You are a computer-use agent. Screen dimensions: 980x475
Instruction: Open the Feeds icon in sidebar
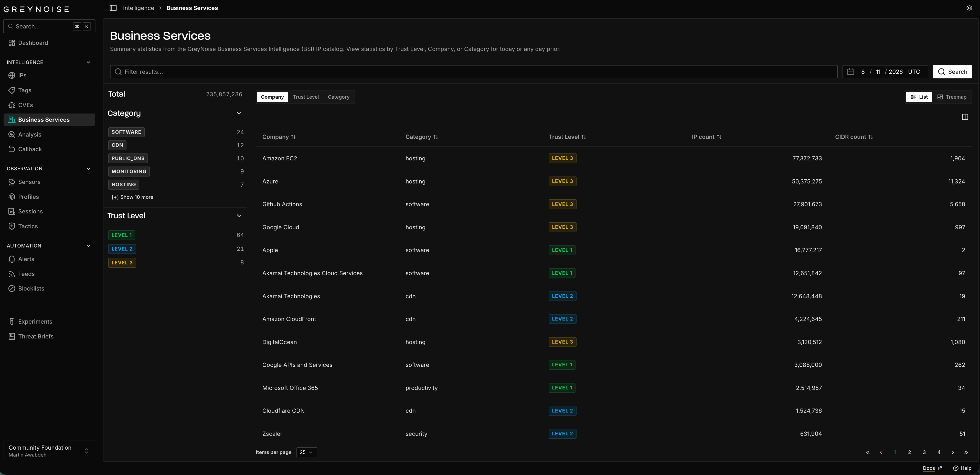(12, 274)
